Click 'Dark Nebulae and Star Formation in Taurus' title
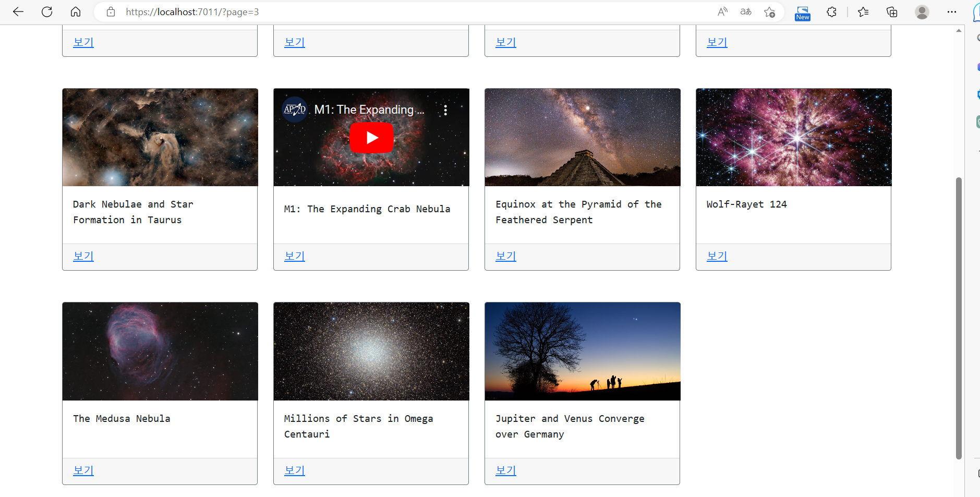This screenshot has height=497, width=980. [133, 212]
